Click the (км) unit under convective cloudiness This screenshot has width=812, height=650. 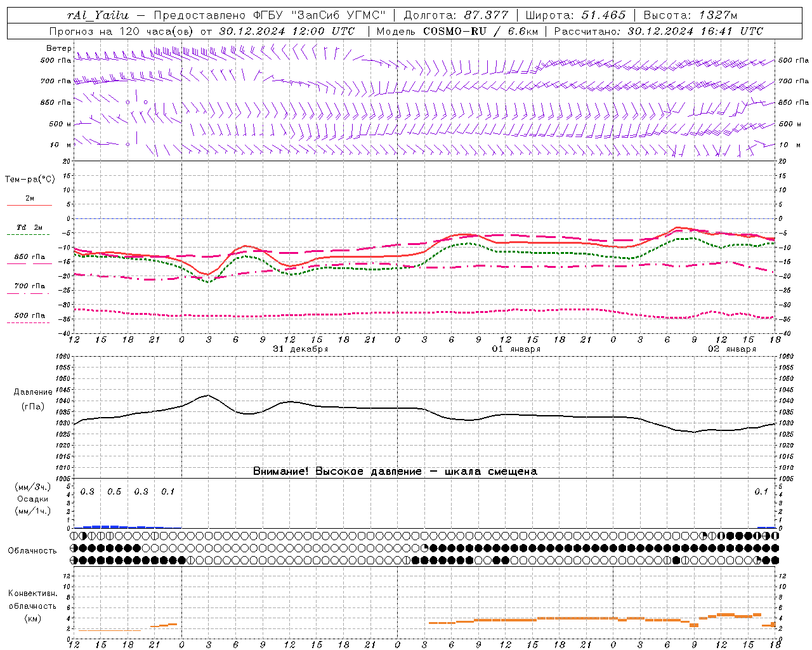(32, 618)
